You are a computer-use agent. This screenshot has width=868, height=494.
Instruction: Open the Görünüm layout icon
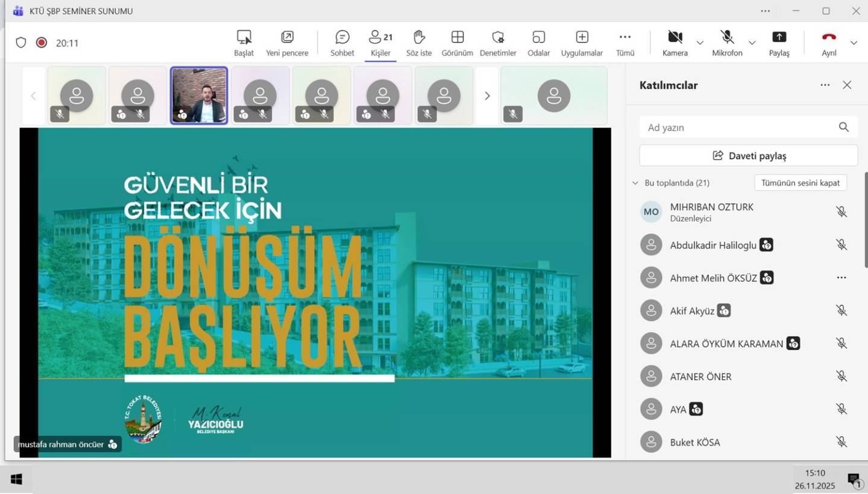[457, 37]
